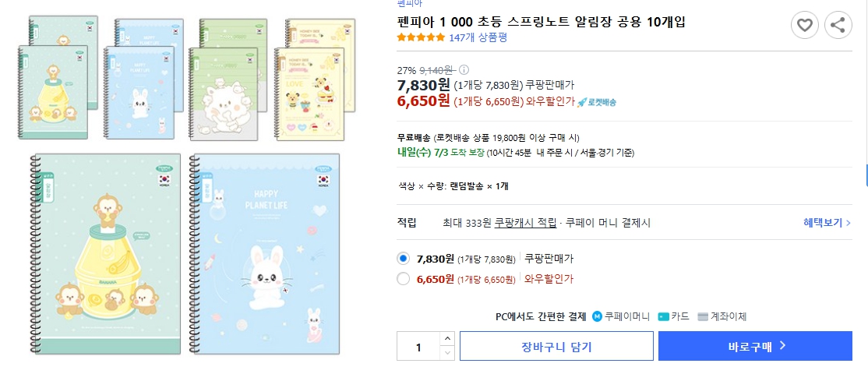Viewport: 868px width, 374px height.
Task: Click the 장바구니 담기 button
Action: [556, 347]
